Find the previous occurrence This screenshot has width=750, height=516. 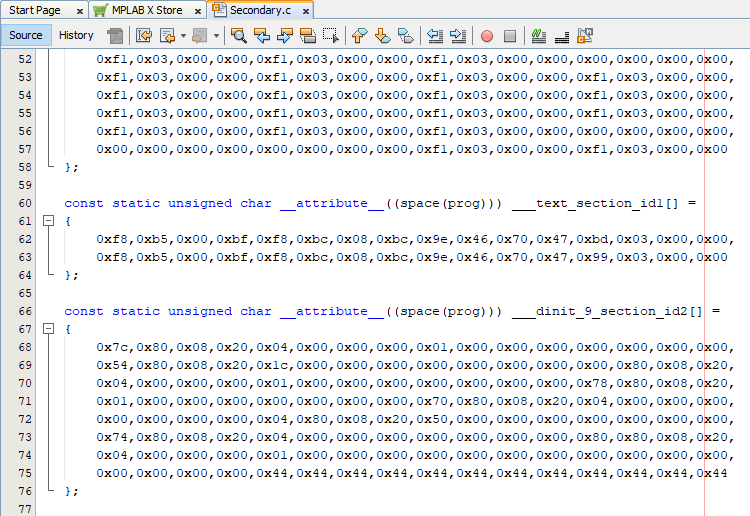tap(262, 35)
